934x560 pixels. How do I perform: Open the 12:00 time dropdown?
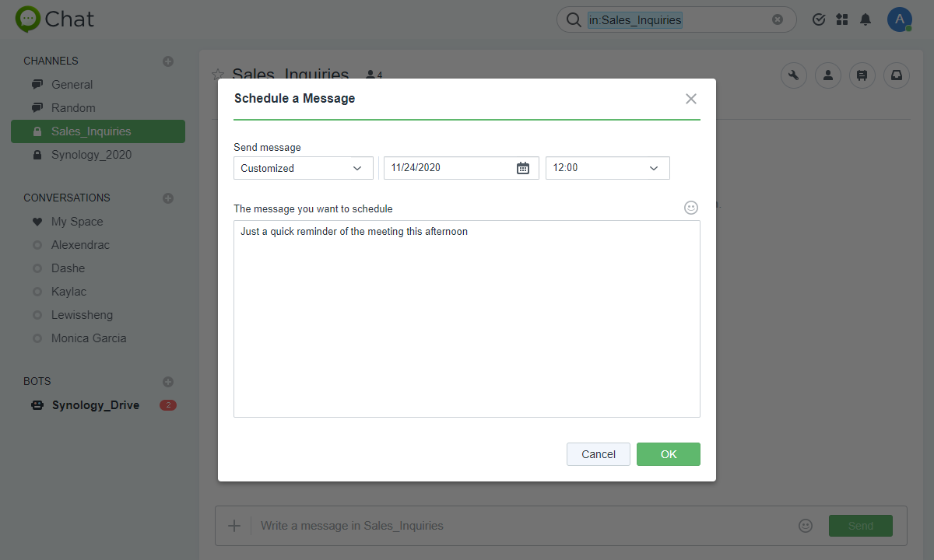(x=607, y=167)
